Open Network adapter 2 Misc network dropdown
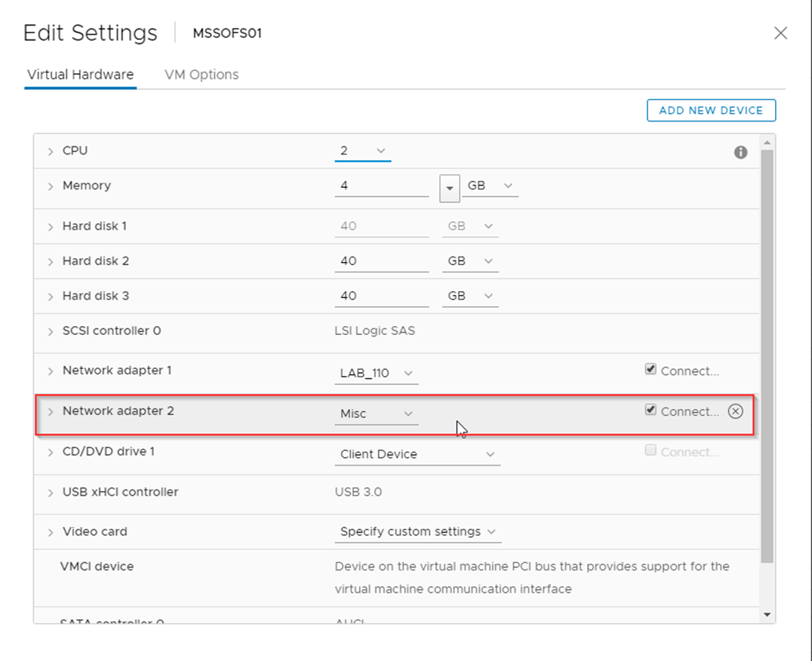The height and width of the screenshot is (661, 812). (x=376, y=414)
